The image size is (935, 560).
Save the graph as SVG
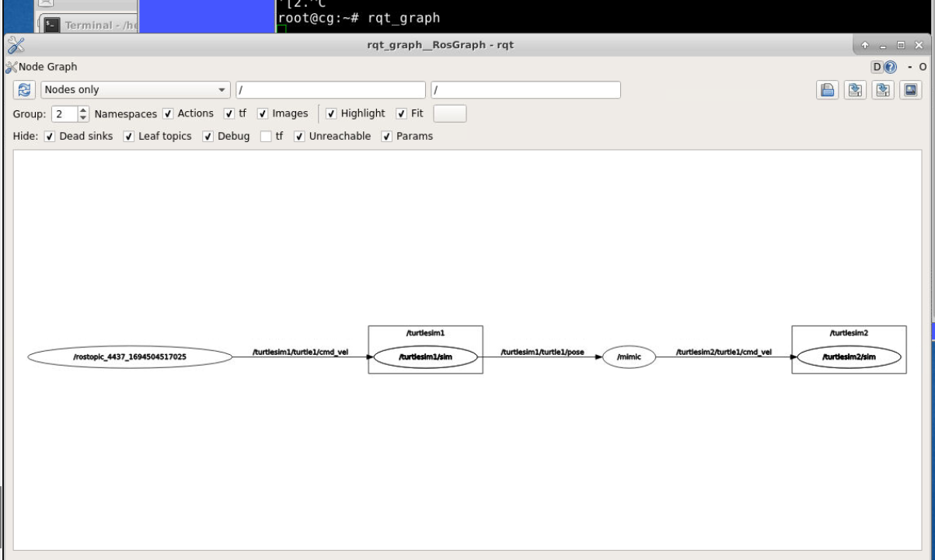click(881, 90)
